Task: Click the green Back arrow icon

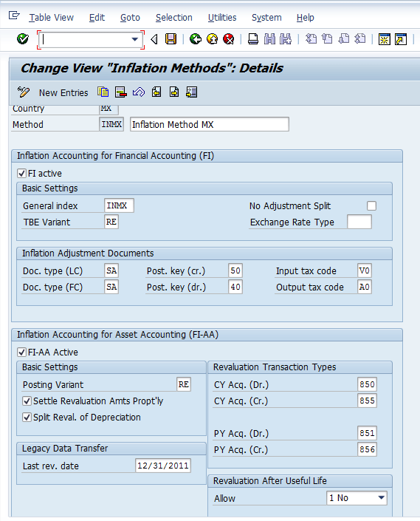Action: coord(196,39)
